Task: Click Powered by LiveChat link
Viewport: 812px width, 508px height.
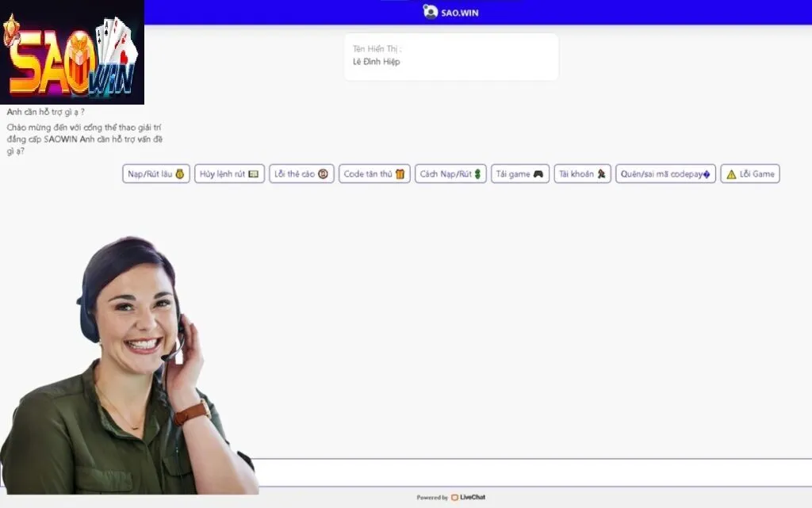Action: pos(450,497)
